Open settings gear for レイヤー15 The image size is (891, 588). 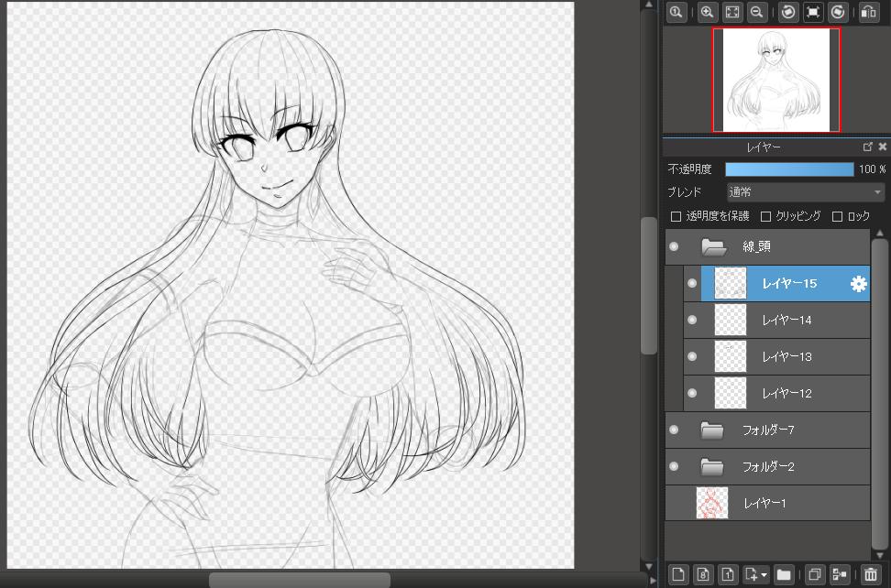(x=858, y=284)
